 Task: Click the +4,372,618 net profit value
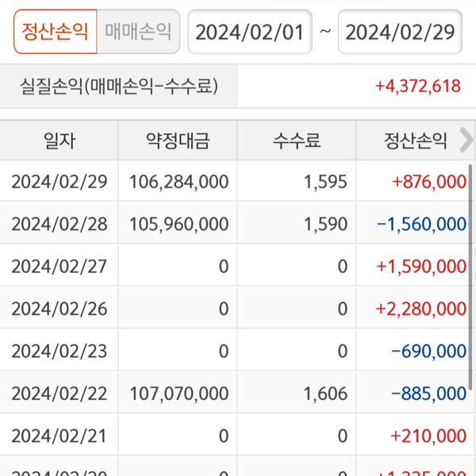pyautogui.click(x=417, y=86)
